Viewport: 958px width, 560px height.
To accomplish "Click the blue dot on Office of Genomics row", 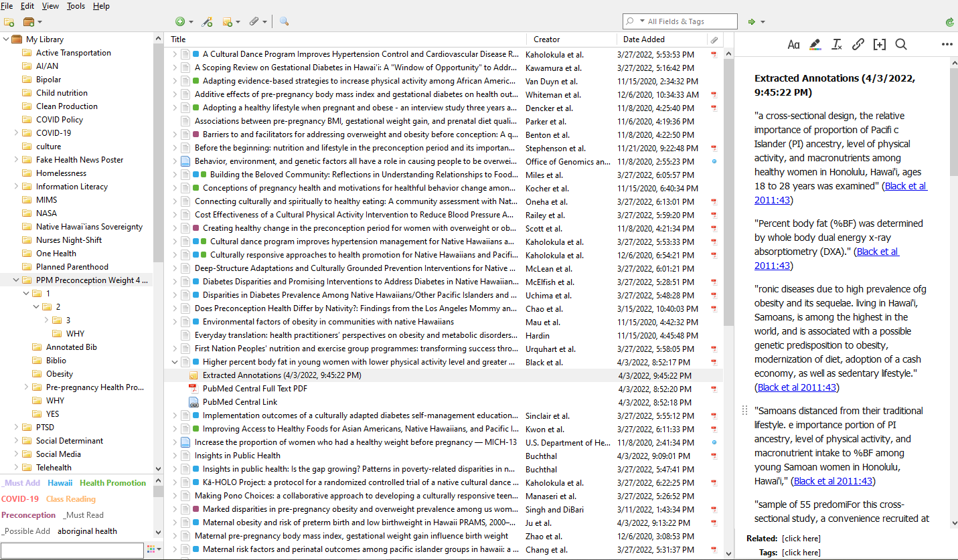I will [x=714, y=161].
